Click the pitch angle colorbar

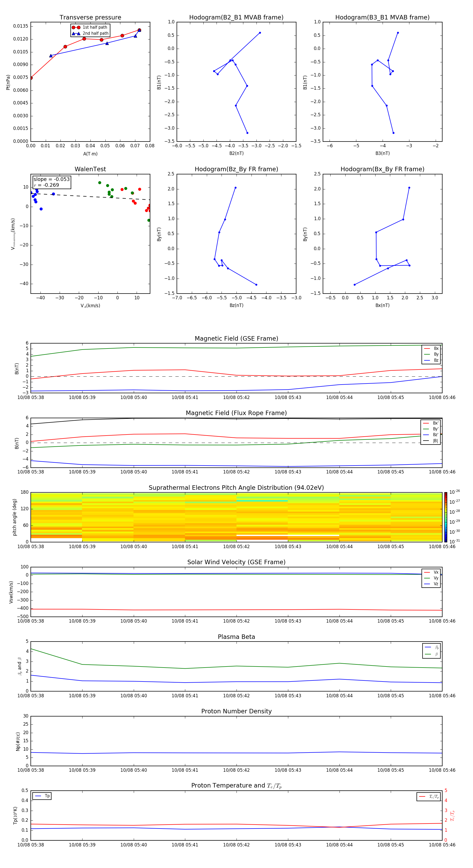[x=446, y=517]
